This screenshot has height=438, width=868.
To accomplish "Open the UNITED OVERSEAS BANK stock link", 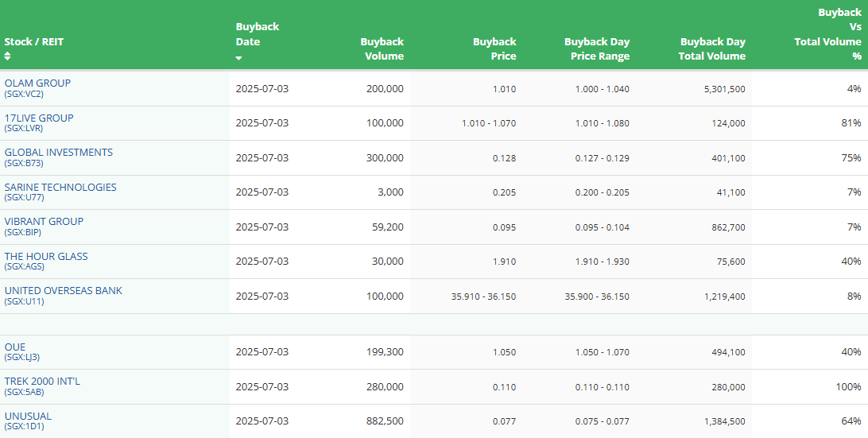I will point(63,291).
